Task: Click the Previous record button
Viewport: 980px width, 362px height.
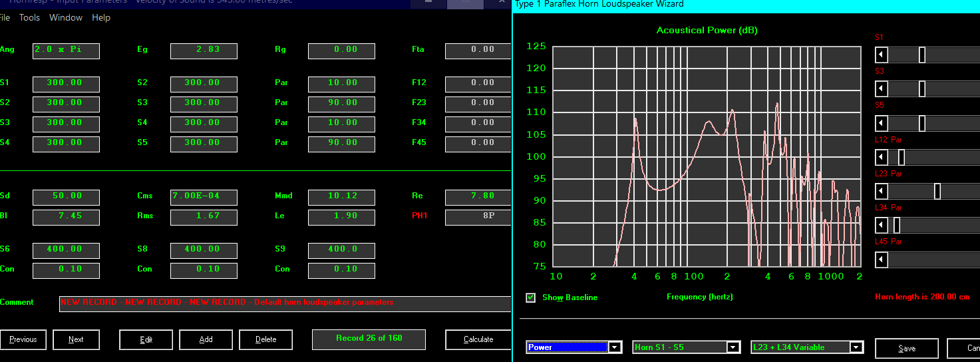Action: [23, 339]
